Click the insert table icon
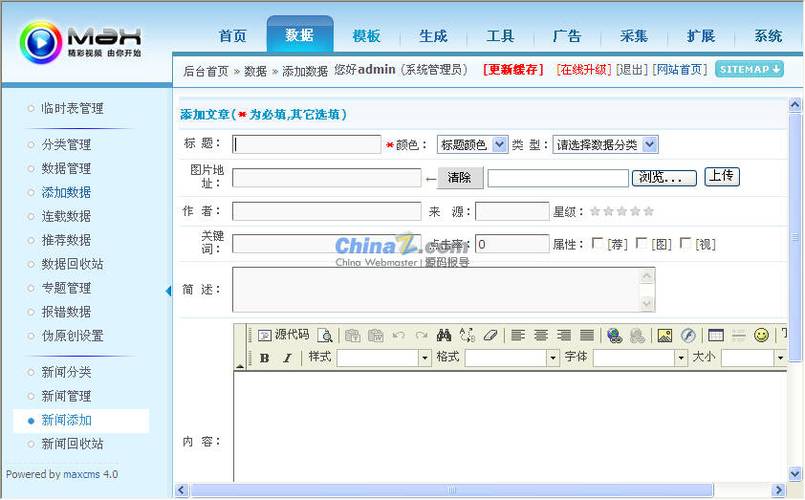Image resolution: width=805 pixels, height=500 pixels. (x=716, y=335)
